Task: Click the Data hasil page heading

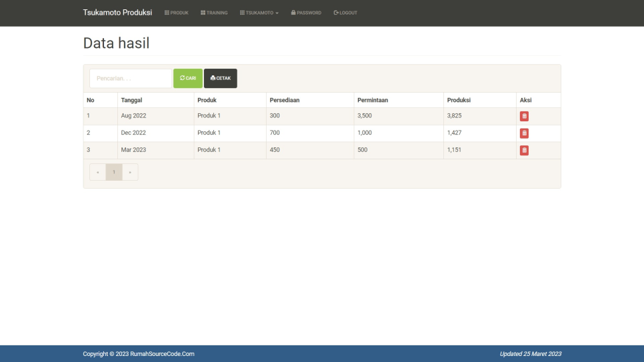Action: (116, 43)
